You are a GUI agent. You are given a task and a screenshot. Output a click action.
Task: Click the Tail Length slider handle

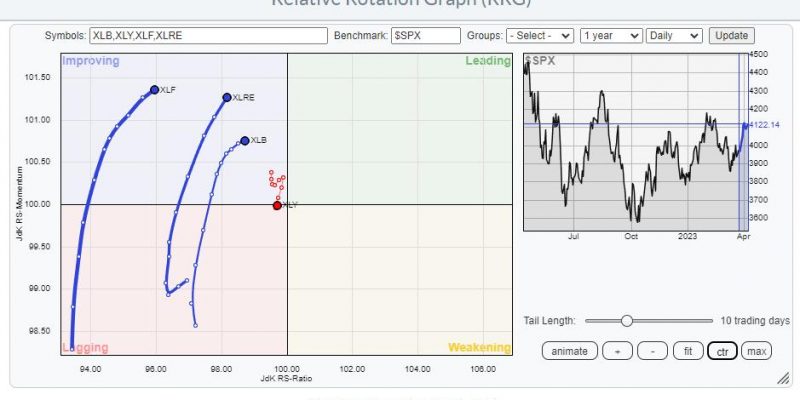[x=627, y=321]
